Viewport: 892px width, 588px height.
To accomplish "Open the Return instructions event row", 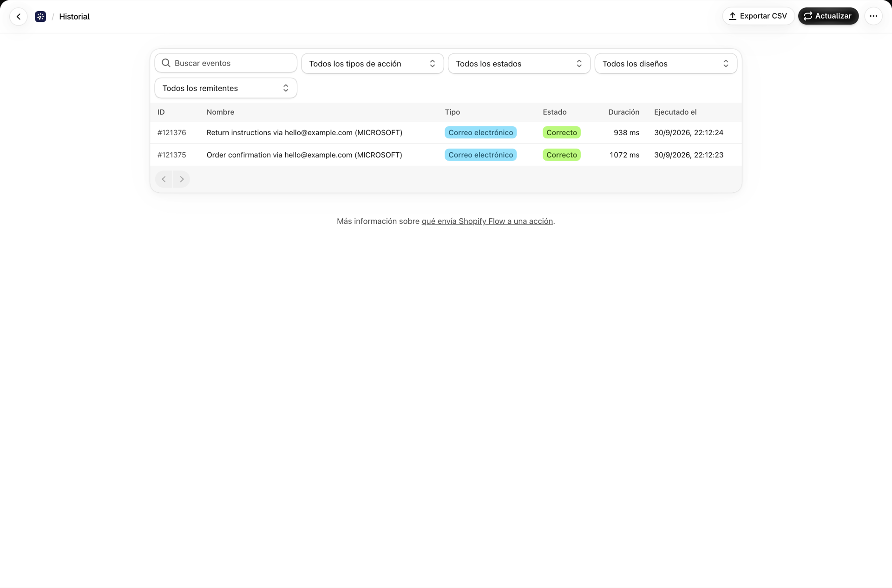I will tap(446, 133).
